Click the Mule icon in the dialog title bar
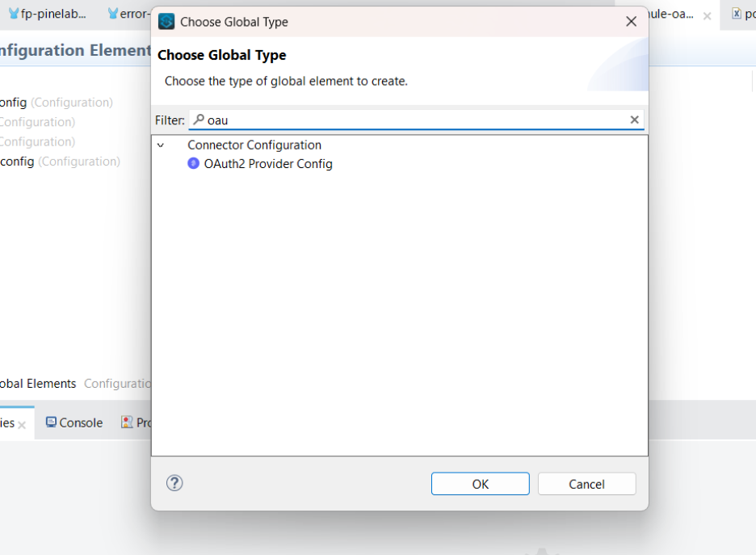Screen dimensions: 756x555 pos(166,22)
